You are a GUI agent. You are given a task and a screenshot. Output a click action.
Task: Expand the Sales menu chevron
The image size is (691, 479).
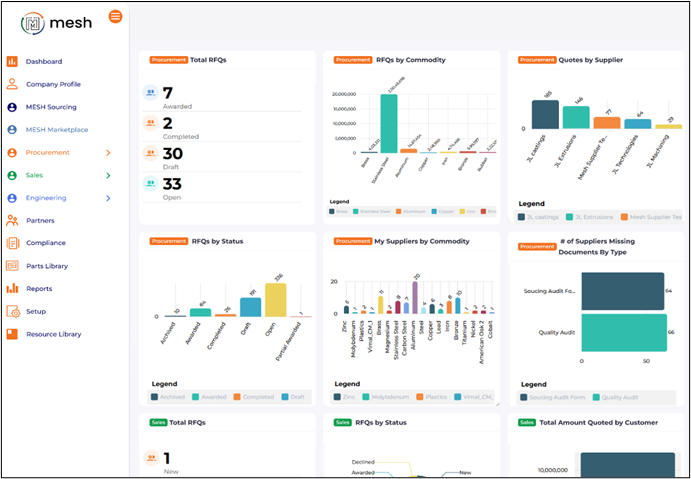point(108,175)
